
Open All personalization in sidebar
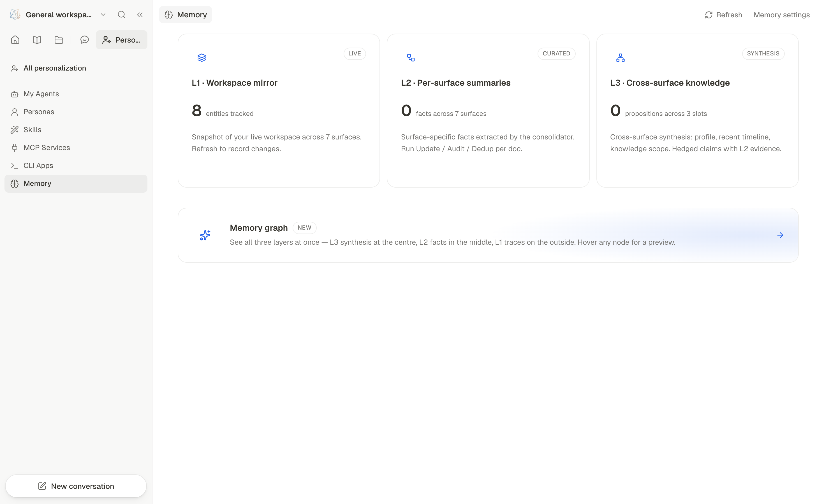click(x=76, y=68)
